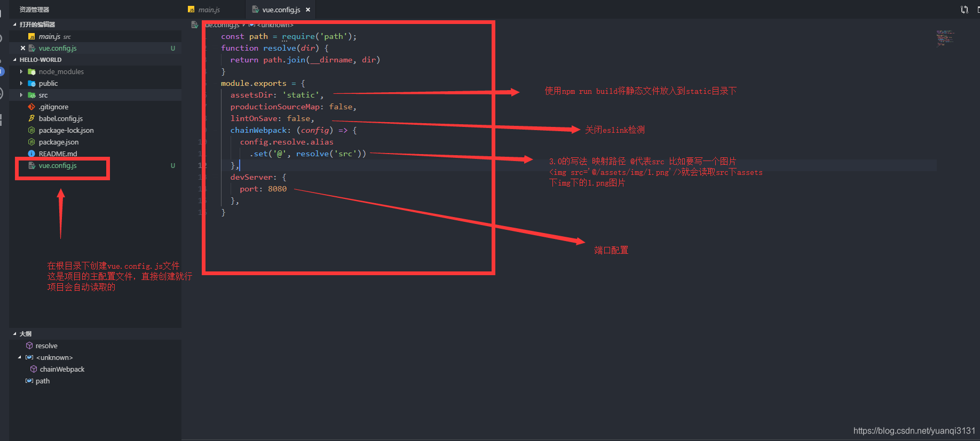Select <unknown> label in the outline panel
The height and width of the screenshot is (441, 980).
[54, 357]
